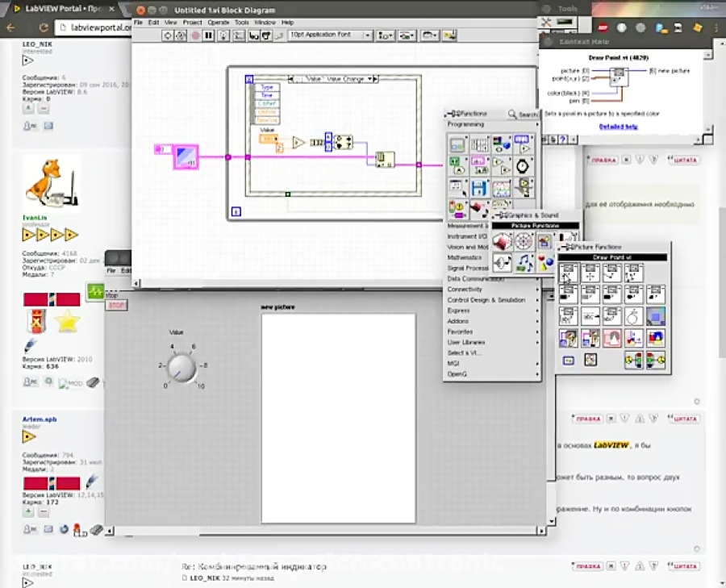Select the Abort Execution red button
Viewport: 726px width, 588px height.
pos(197,35)
